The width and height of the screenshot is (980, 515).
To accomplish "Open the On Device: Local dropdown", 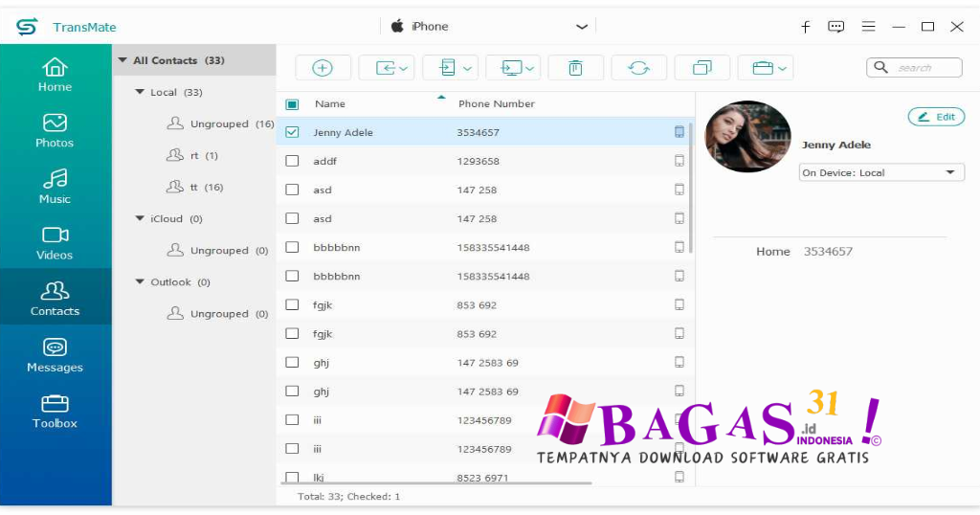I will pyautogui.click(x=881, y=172).
